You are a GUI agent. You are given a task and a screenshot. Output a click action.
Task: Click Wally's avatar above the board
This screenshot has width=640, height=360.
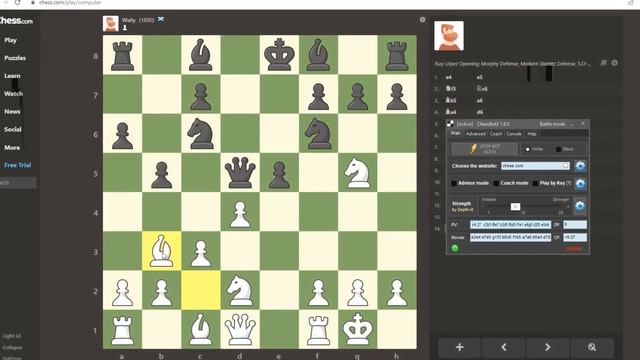[111, 24]
